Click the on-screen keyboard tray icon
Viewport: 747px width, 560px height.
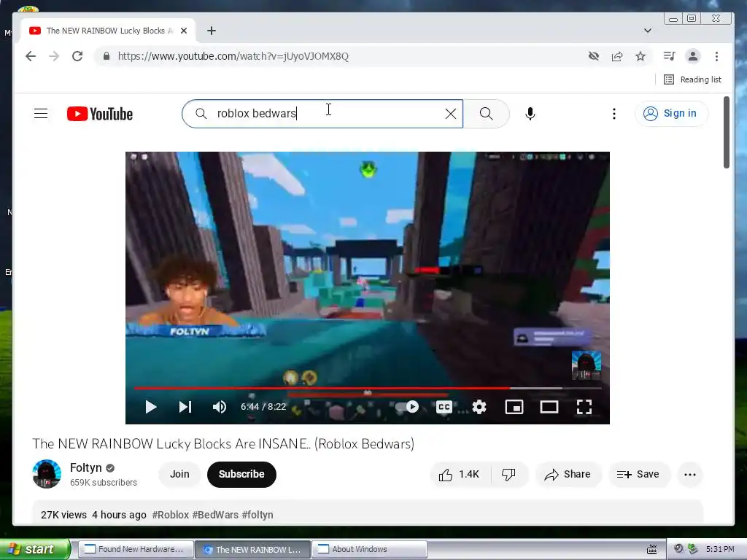click(x=651, y=550)
